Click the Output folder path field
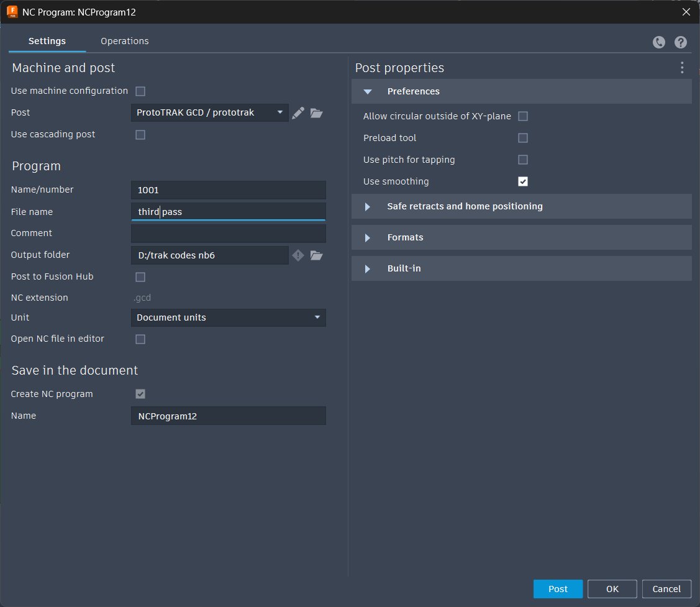 click(210, 255)
